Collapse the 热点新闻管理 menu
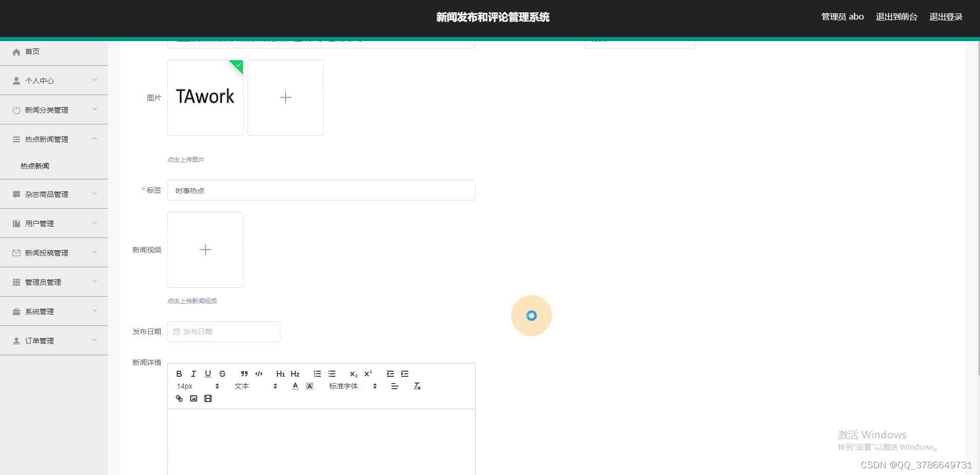Image resolution: width=980 pixels, height=475 pixels. pyautogui.click(x=54, y=139)
